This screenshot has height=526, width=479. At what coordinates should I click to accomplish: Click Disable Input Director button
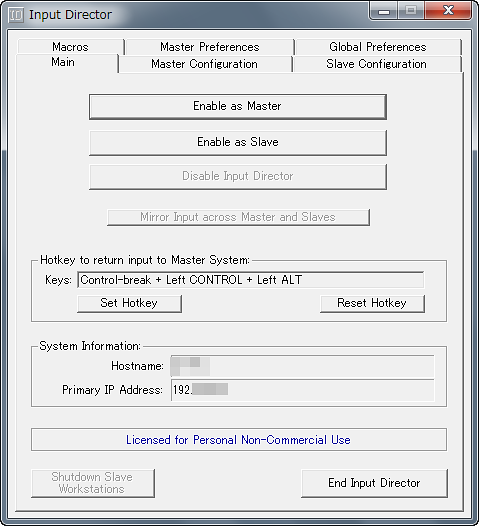click(238, 176)
